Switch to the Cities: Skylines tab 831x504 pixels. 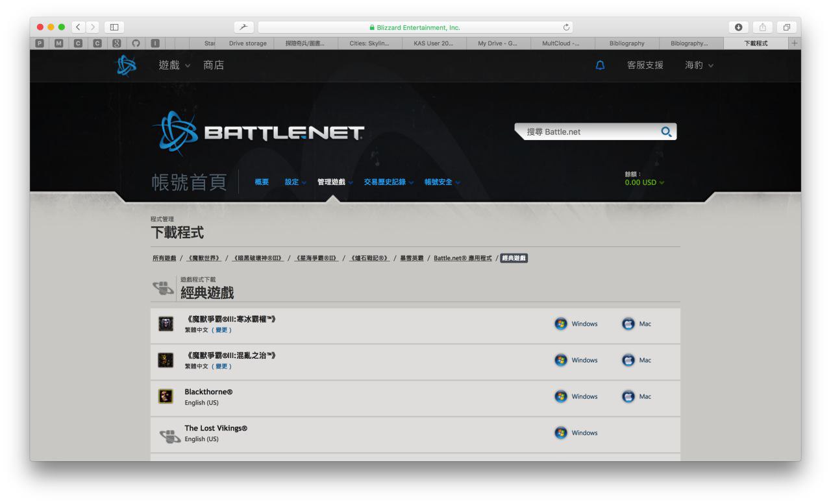[369, 43]
